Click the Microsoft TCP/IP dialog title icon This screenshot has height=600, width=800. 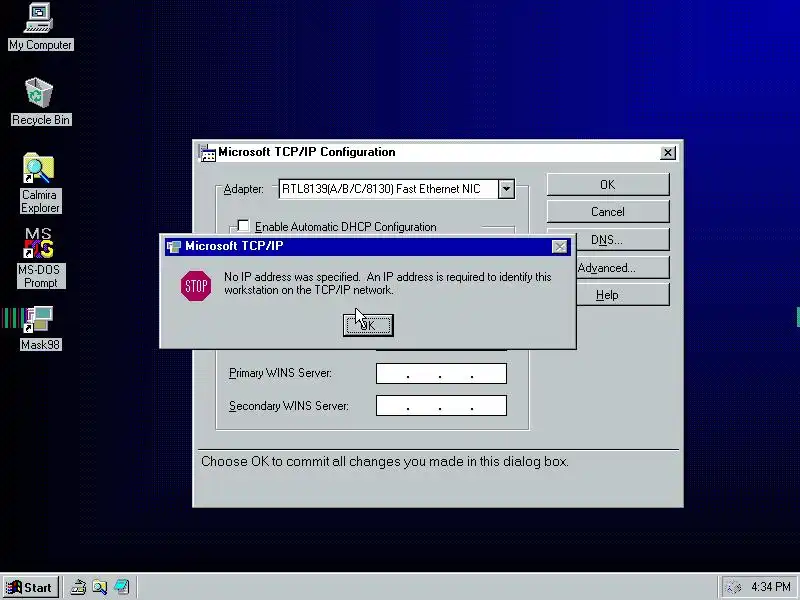point(174,247)
